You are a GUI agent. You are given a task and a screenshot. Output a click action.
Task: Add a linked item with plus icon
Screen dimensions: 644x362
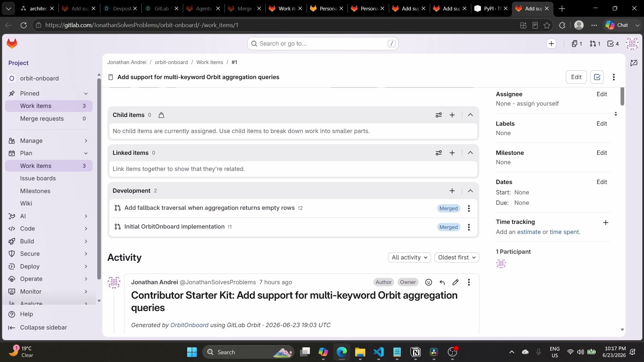pos(452,153)
